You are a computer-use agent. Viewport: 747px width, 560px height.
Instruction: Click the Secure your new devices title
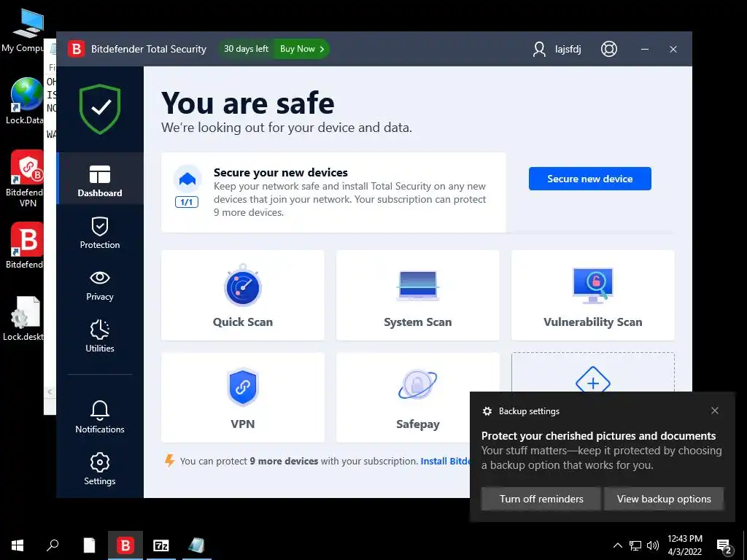(281, 172)
